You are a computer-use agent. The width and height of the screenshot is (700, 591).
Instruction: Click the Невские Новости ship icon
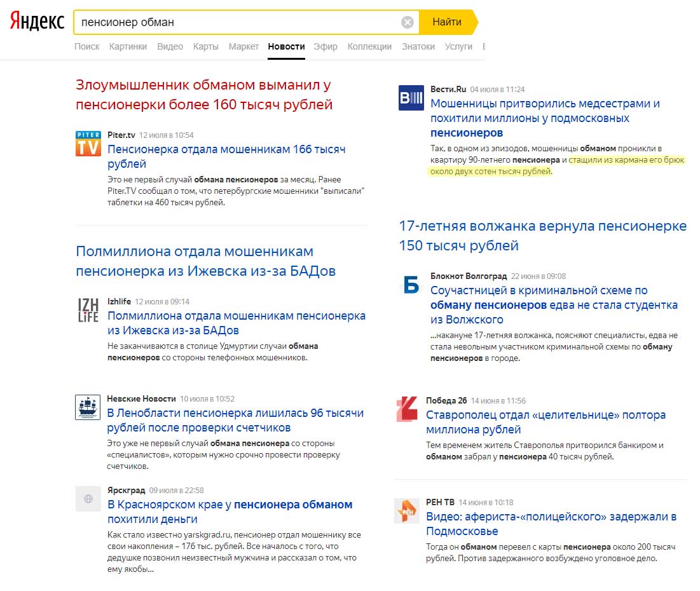click(x=88, y=407)
